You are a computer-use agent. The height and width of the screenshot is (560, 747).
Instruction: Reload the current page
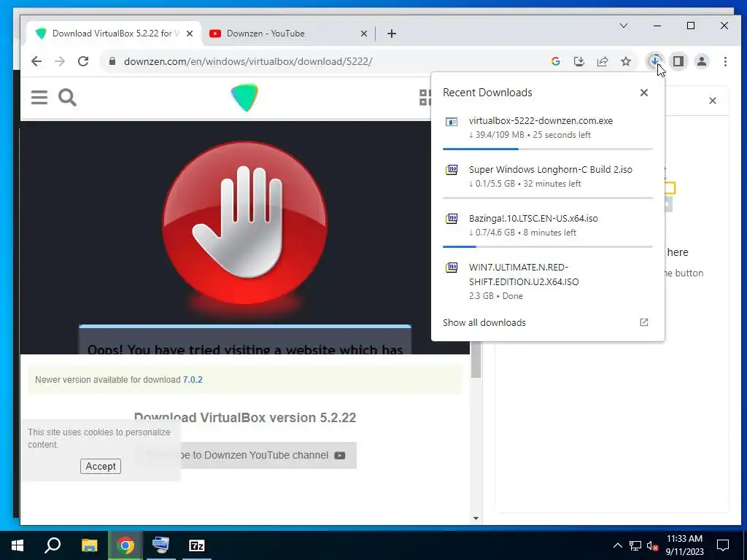click(x=83, y=61)
